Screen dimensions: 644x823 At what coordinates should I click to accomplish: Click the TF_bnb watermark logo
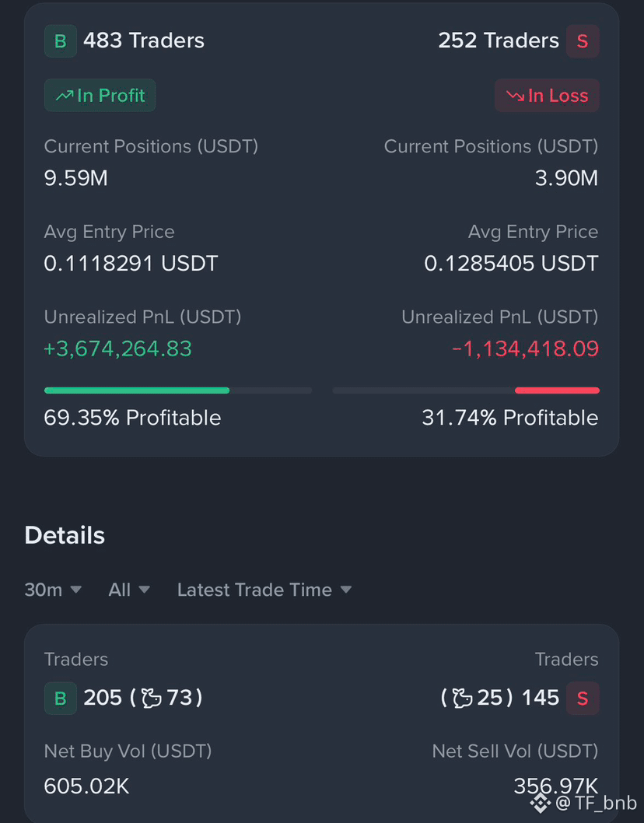pyautogui.click(x=540, y=803)
